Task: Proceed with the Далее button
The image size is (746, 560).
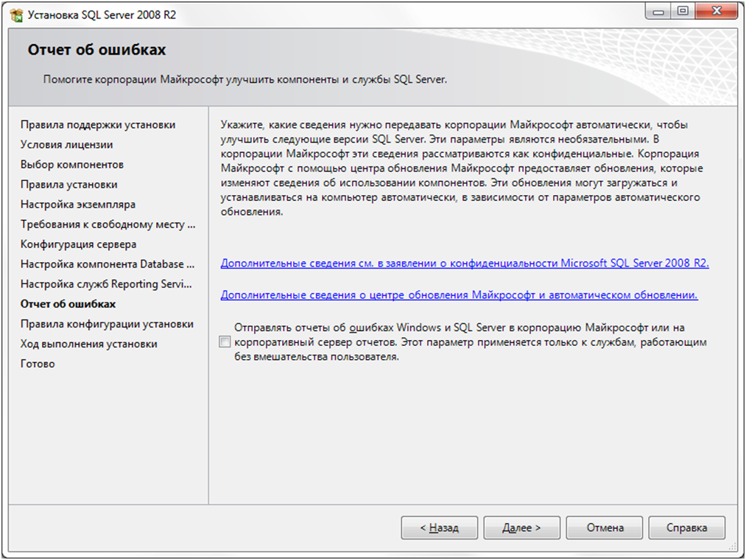Action: click(521, 528)
